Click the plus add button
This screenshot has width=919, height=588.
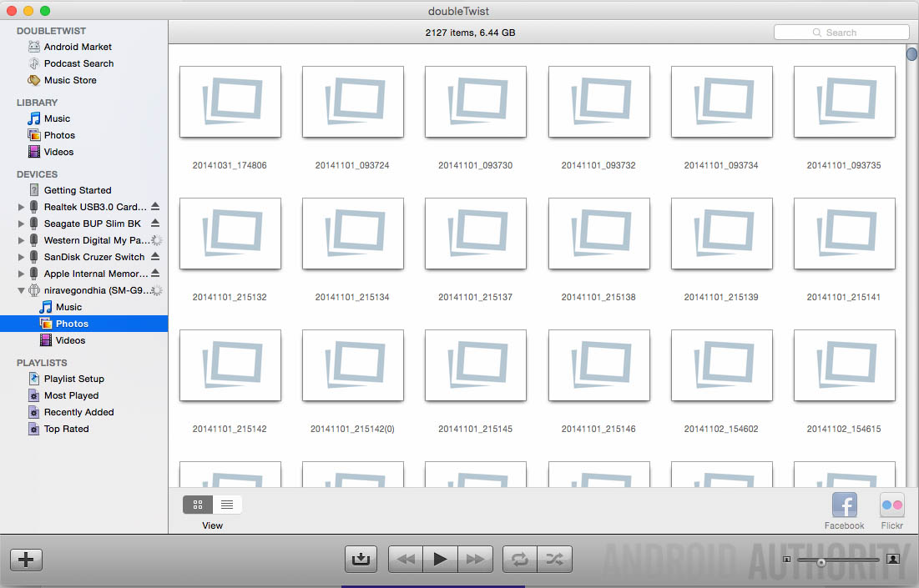coord(26,560)
